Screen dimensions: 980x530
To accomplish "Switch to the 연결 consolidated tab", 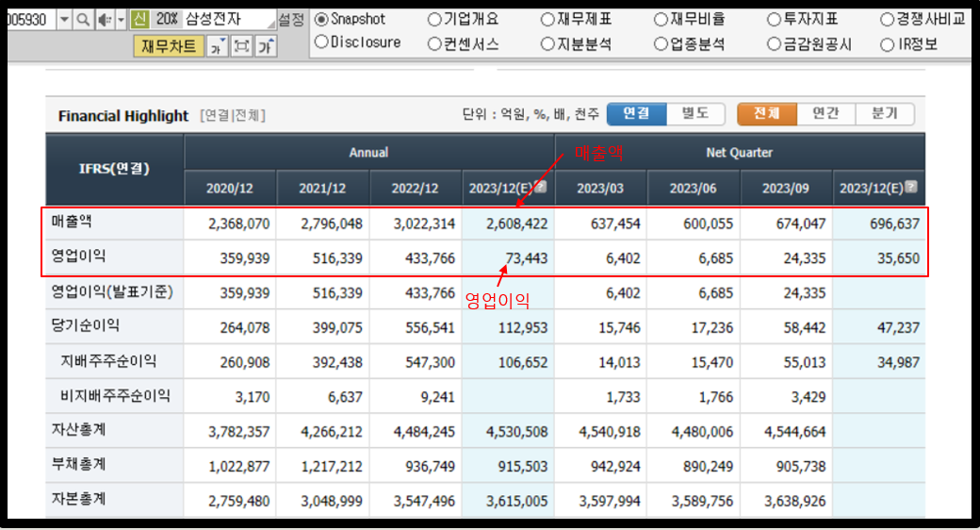I will (636, 113).
